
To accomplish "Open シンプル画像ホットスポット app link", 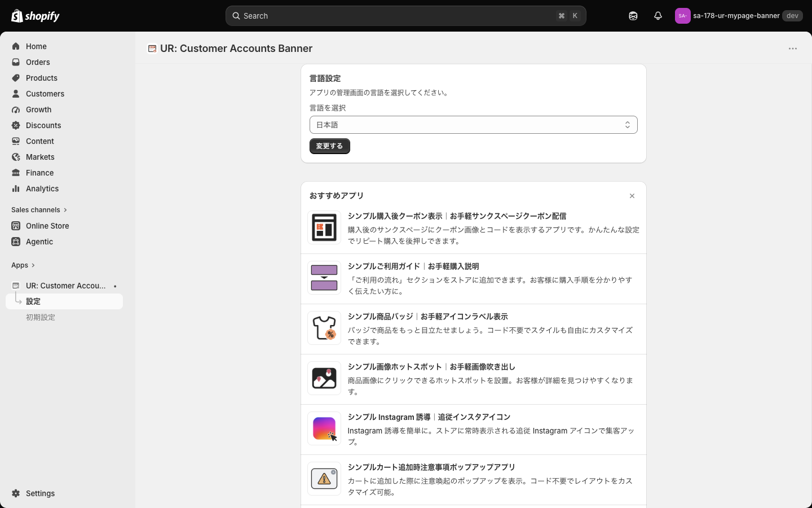I will pyautogui.click(x=431, y=367).
